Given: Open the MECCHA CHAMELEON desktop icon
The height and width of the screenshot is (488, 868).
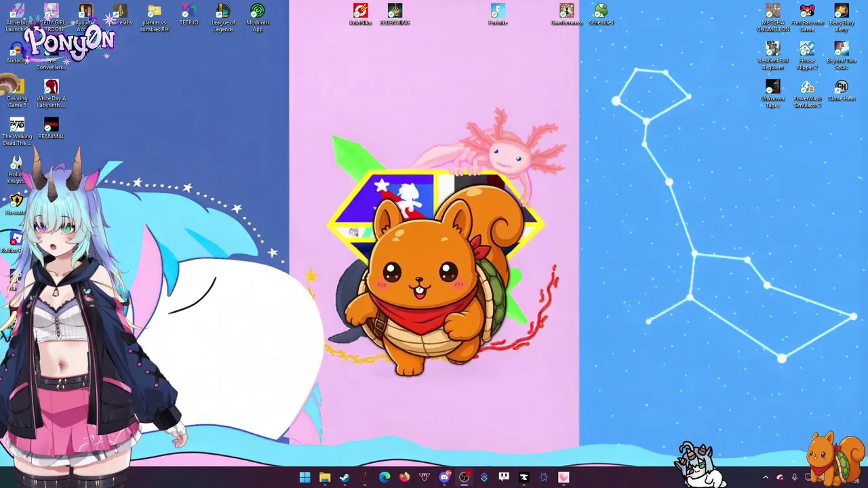Looking at the screenshot, I should (x=773, y=18).
